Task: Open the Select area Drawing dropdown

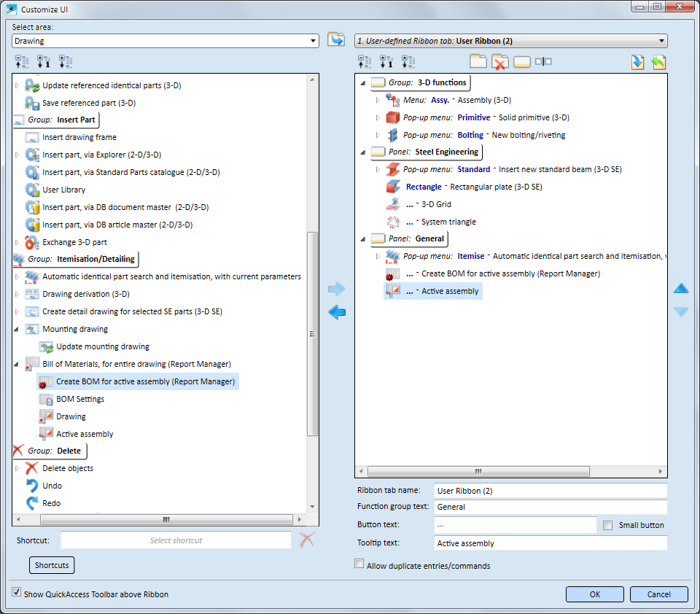Action: click(x=313, y=41)
